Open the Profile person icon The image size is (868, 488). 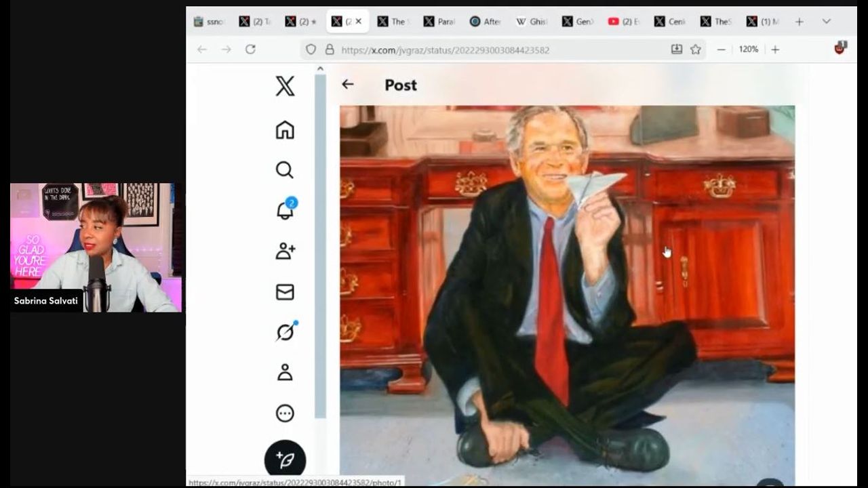[285, 373]
